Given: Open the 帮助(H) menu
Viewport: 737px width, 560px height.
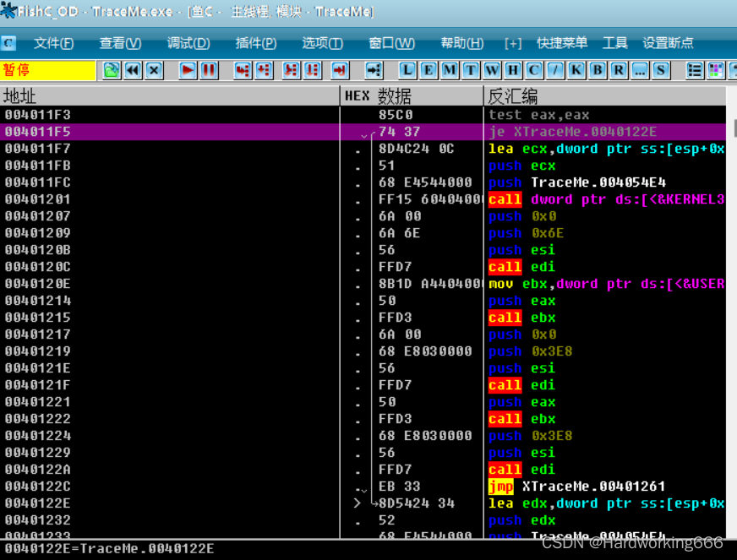Looking at the screenshot, I should [x=462, y=43].
